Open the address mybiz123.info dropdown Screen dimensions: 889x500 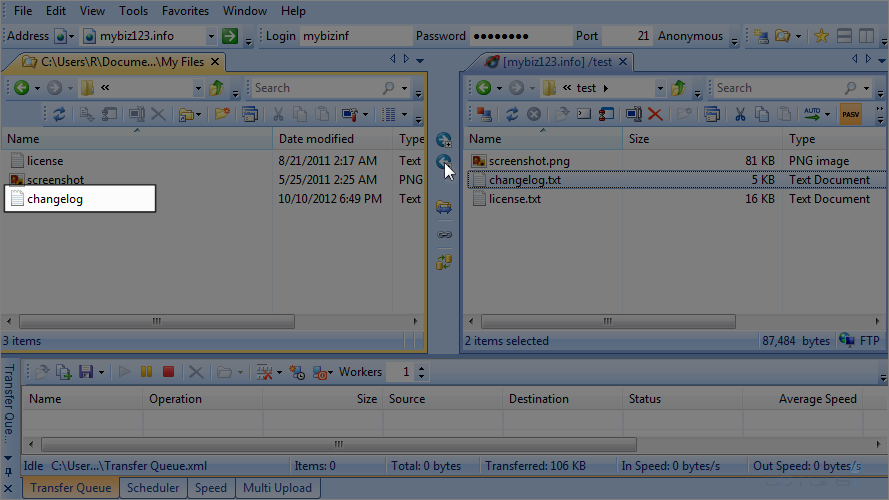[x=211, y=36]
